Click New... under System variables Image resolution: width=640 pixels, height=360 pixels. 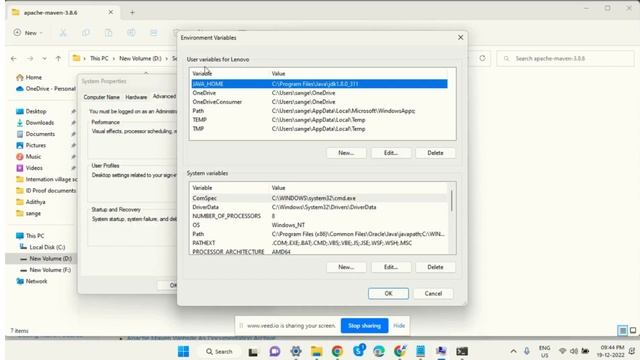(x=346, y=267)
